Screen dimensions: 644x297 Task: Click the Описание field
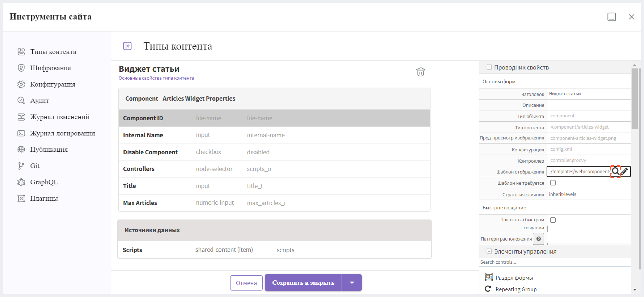point(589,105)
